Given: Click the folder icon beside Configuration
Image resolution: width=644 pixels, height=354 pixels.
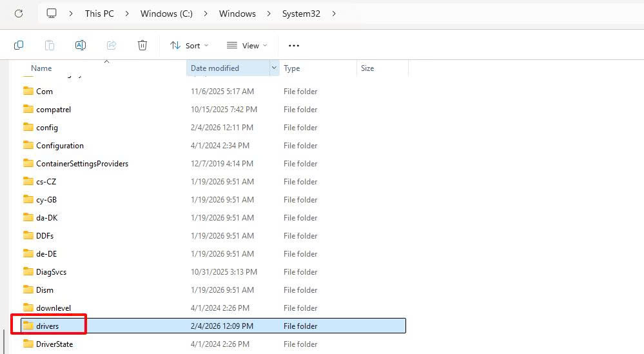Looking at the screenshot, I should click(28, 145).
